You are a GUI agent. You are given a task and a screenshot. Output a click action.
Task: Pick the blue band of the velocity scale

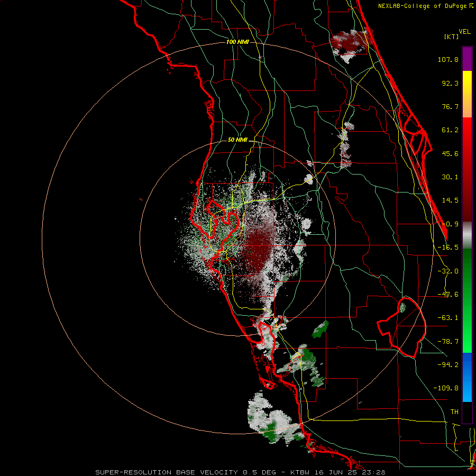click(x=467, y=377)
